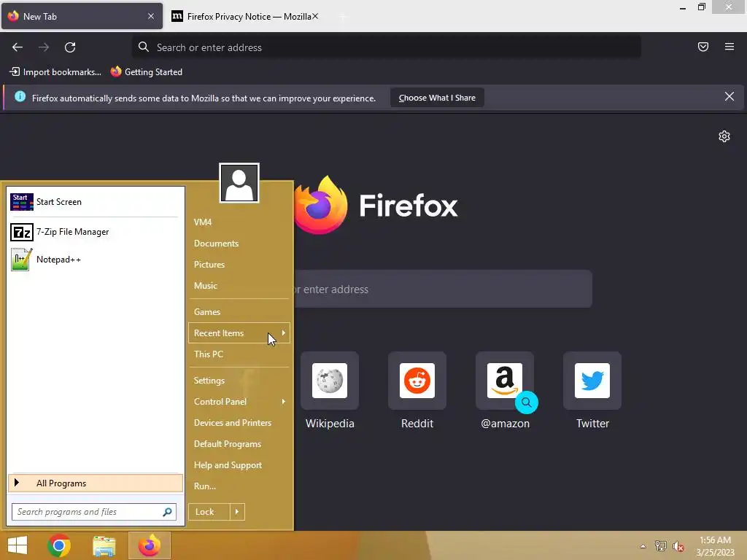
Task: Click the forward navigation arrow
Action: [44, 47]
